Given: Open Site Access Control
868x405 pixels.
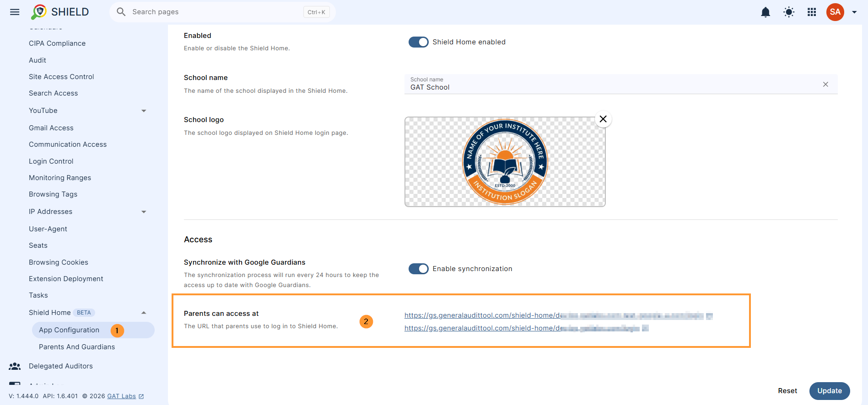Looking at the screenshot, I should coord(61,77).
